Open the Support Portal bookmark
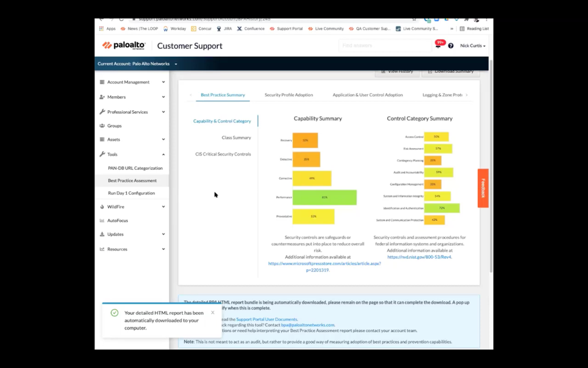Image resolution: width=588 pixels, height=368 pixels. tap(286, 28)
